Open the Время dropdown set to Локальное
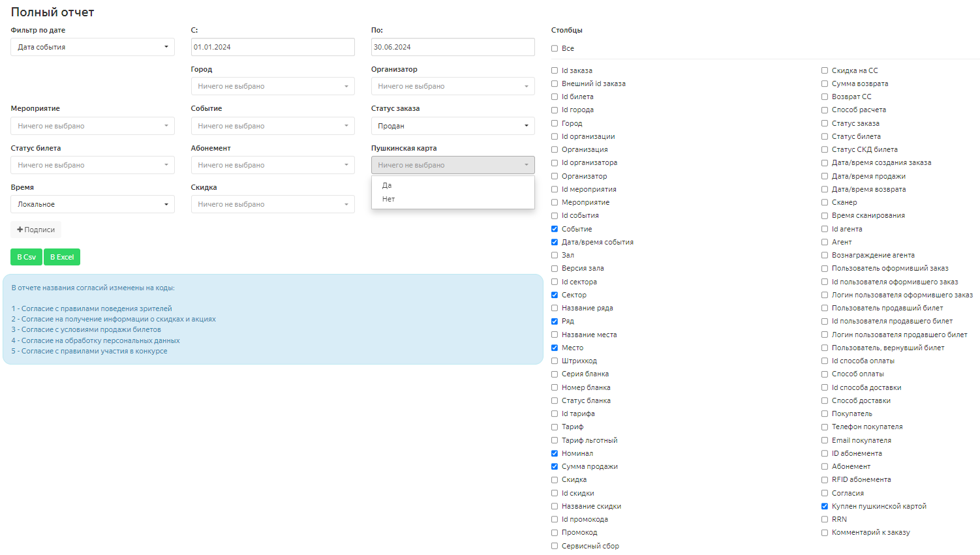This screenshot has width=980, height=555. tap(92, 204)
